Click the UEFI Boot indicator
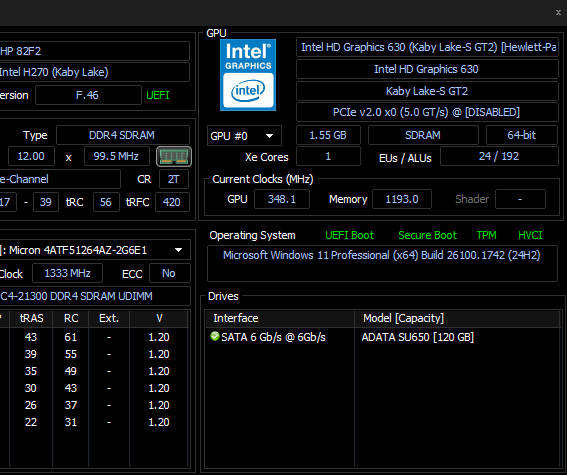This screenshot has height=475, width=567. click(x=349, y=235)
